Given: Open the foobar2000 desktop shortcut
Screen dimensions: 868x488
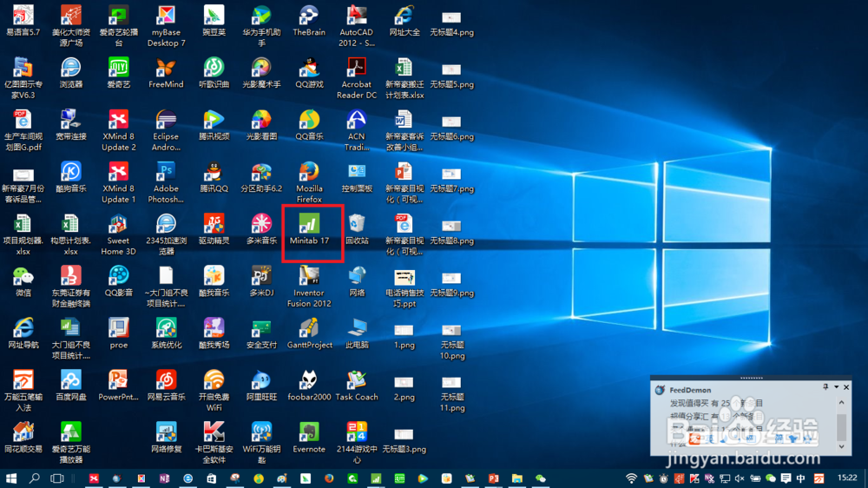Looking at the screenshot, I should pyautogui.click(x=309, y=385).
